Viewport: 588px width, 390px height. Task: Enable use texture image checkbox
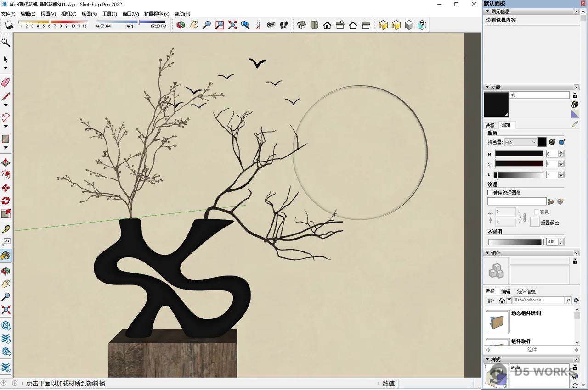(490, 193)
